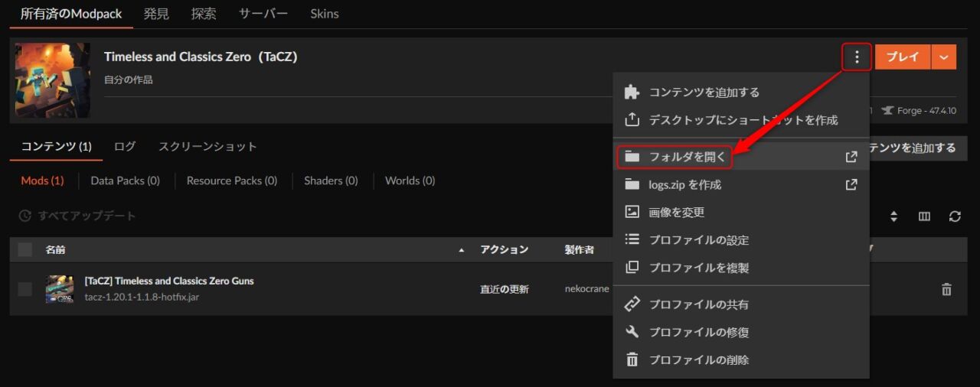Delete the TaCZ mod using row trash icon
This screenshot has height=387, width=980.
point(946,289)
